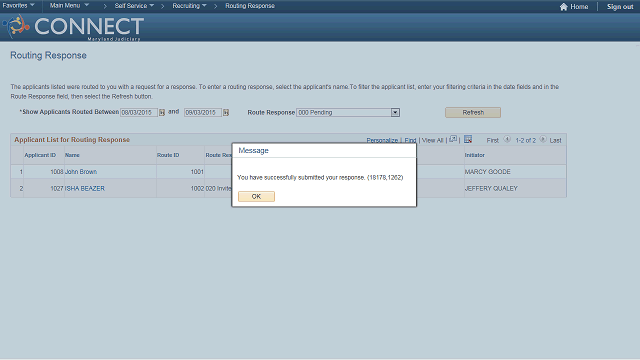Click the next row arrow icon
Image resolution: width=640 pixels, height=360 pixels.
[543, 139]
